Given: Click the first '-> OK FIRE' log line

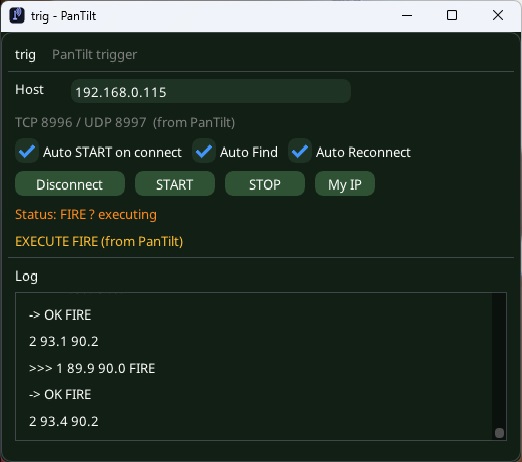Looking at the screenshot, I should click(60, 315).
